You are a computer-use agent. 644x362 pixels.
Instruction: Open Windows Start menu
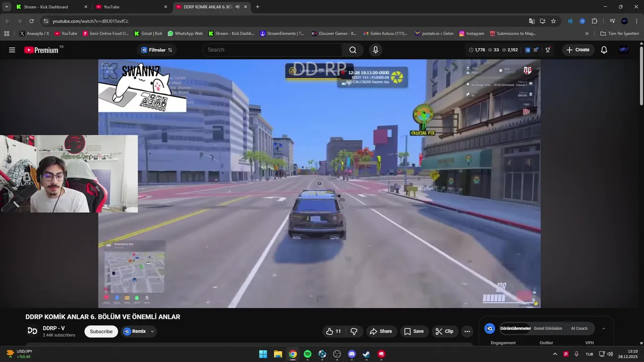tap(263, 354)
